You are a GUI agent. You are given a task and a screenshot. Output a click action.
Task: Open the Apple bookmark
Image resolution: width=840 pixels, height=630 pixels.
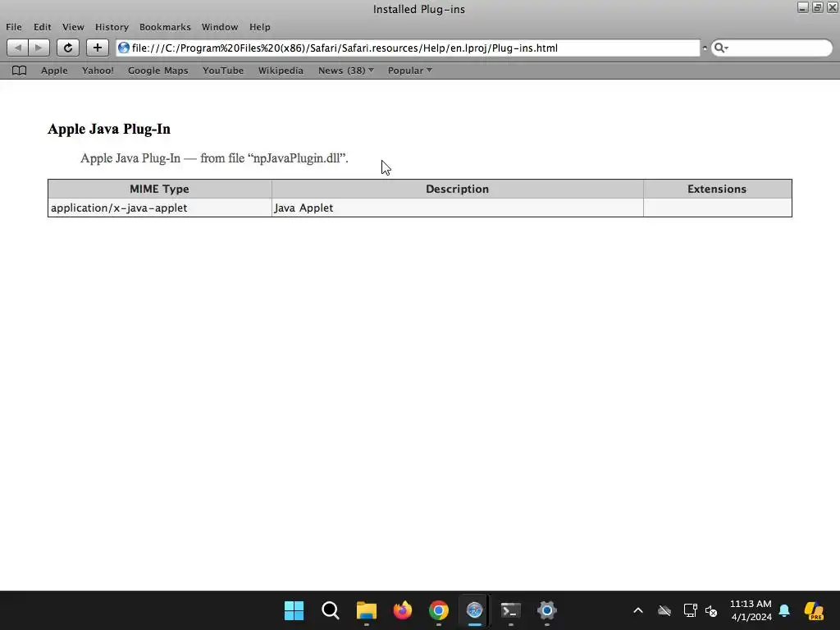(x=54, y=71)
